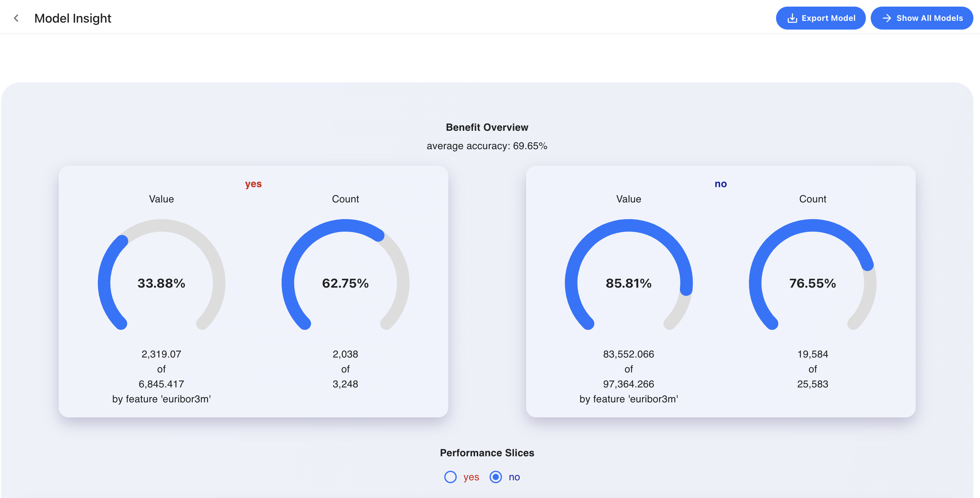Click the Benefit Overview heading
The image size is (980, 498).
point(487,127)
